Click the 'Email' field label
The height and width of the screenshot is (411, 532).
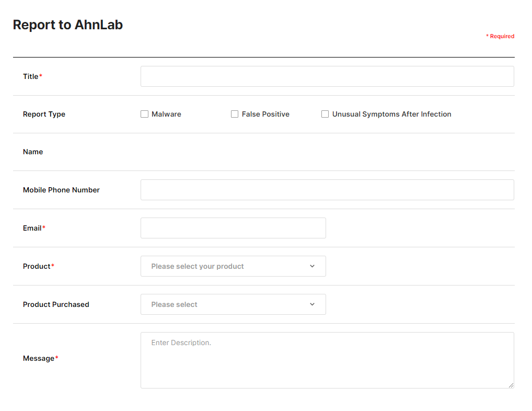[32, 228]
